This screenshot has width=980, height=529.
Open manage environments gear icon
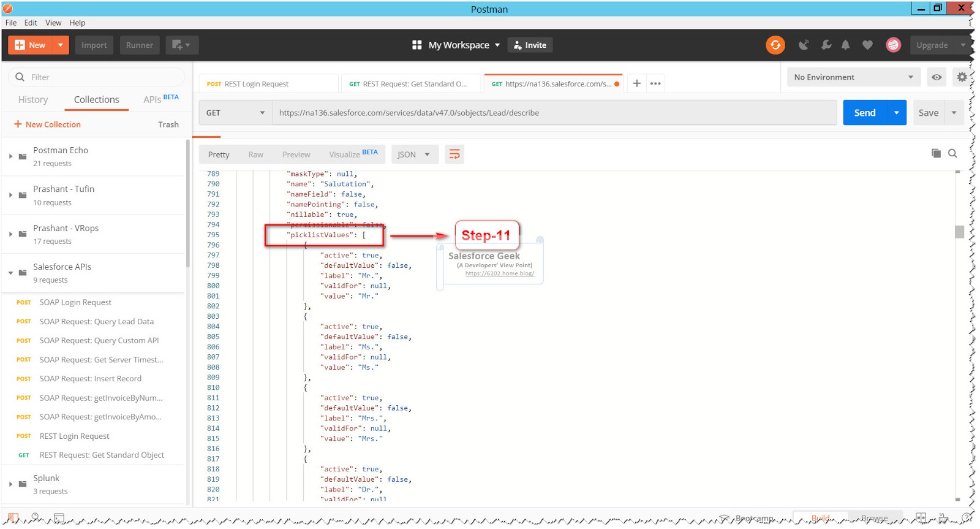point(962,77)
